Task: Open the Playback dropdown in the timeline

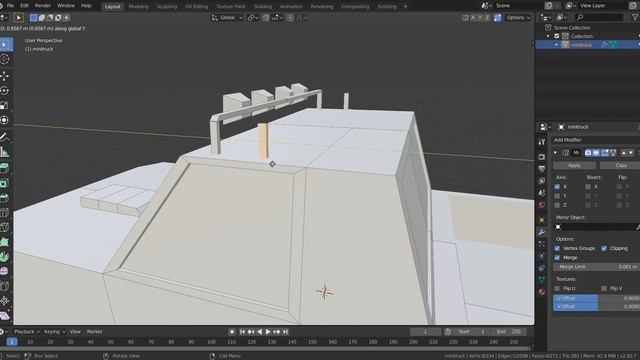Action: point(27,332)
